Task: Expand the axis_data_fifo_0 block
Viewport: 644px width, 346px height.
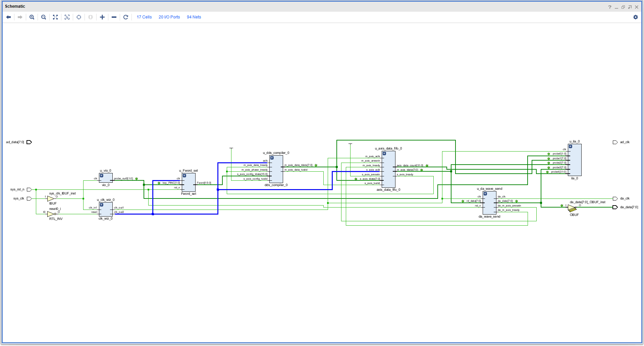Action: coord(384,154)
